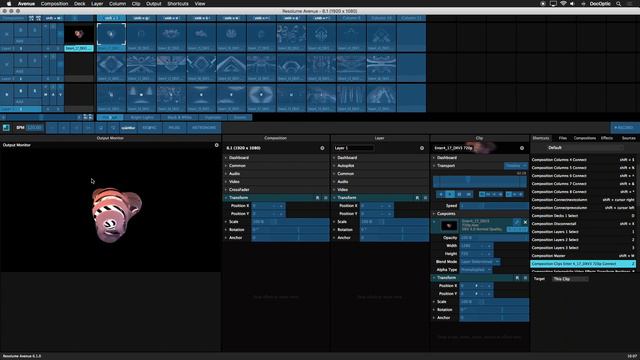This screenshot has width=640, height=360.
Task: Click the RESYNC button
Action: pyautogui.click(x=149, y=128)
